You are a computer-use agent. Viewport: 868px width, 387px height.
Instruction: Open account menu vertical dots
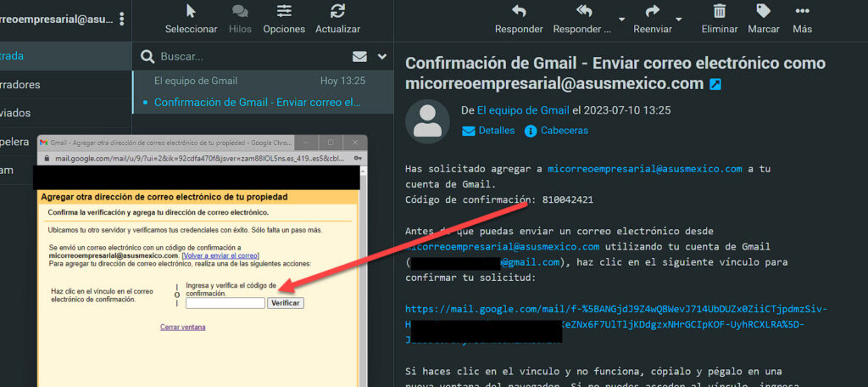pos(122,18)
